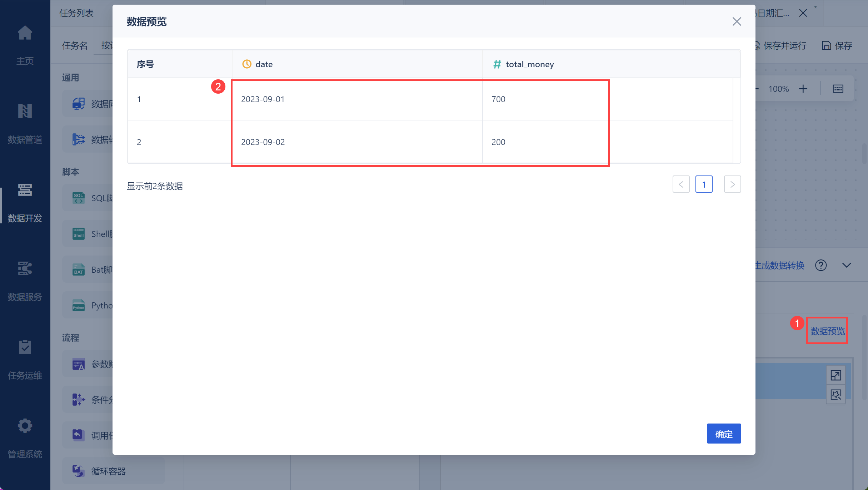Click the help question mark icon
The image size is (868, 490).
821,266
